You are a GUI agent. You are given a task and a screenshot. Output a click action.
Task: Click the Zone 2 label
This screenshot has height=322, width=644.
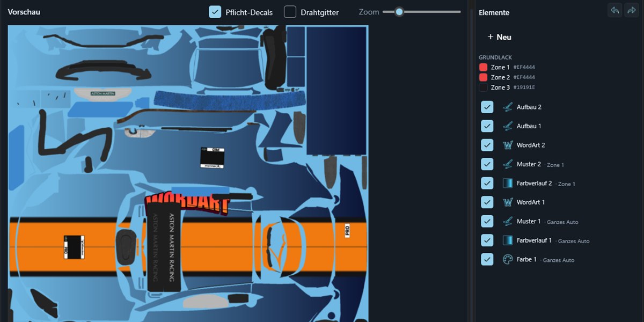(x=500, y=77)
